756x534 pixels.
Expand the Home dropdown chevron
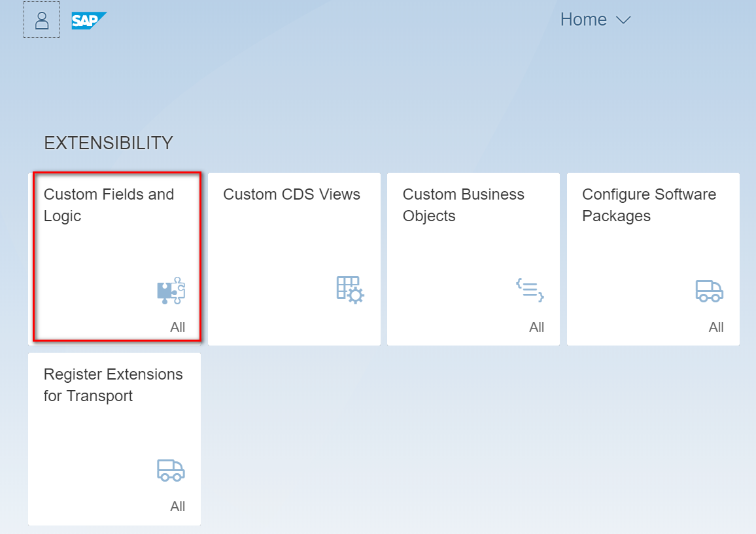coord(623,20)
